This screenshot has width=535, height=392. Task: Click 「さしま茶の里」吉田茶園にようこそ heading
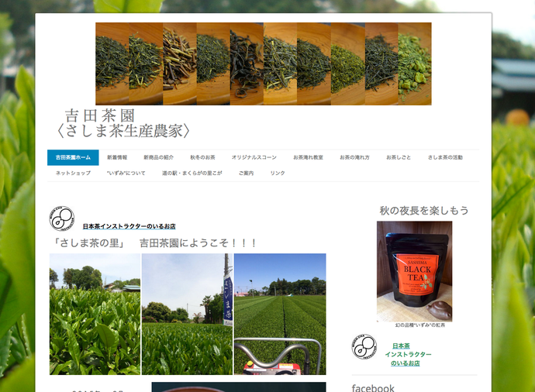coord(154,243)
